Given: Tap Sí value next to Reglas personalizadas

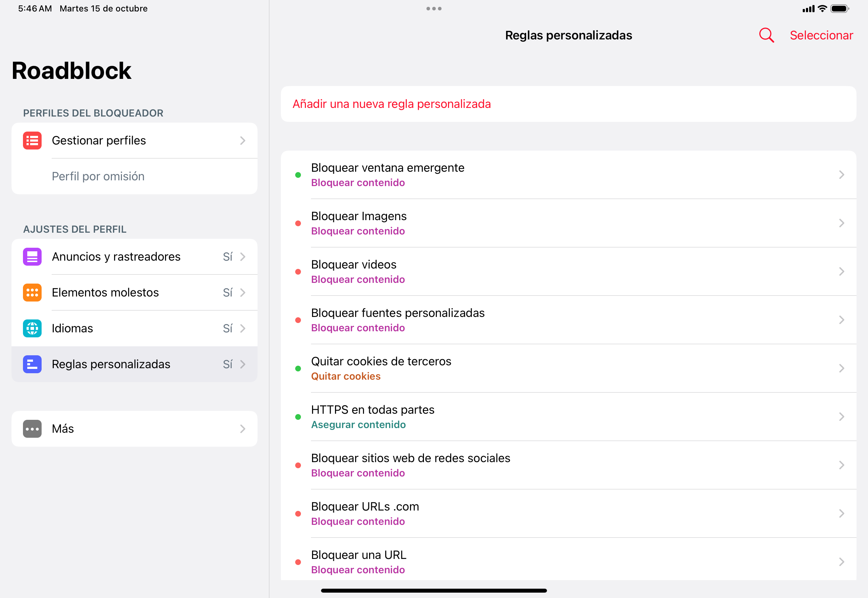Looking at the screenshot, I should point(228,364).
